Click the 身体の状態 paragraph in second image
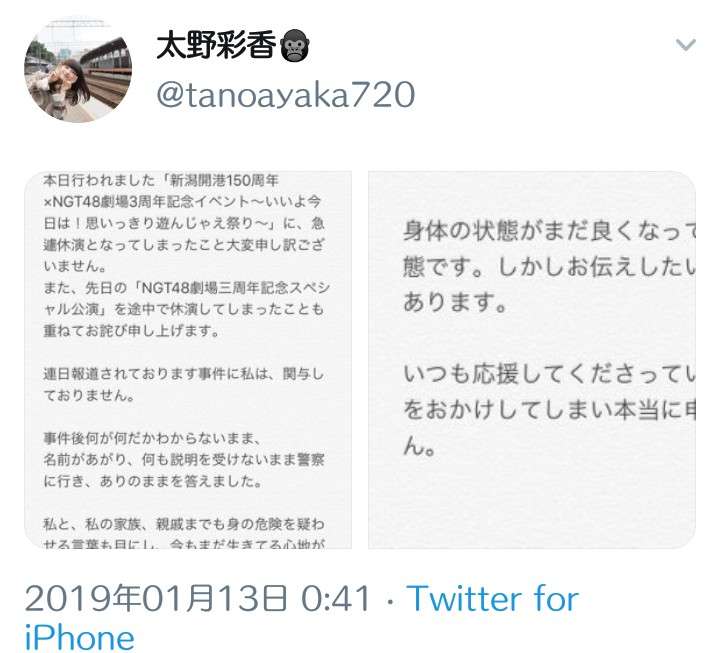The image size is (720, 653). click(x=549, y=266)
